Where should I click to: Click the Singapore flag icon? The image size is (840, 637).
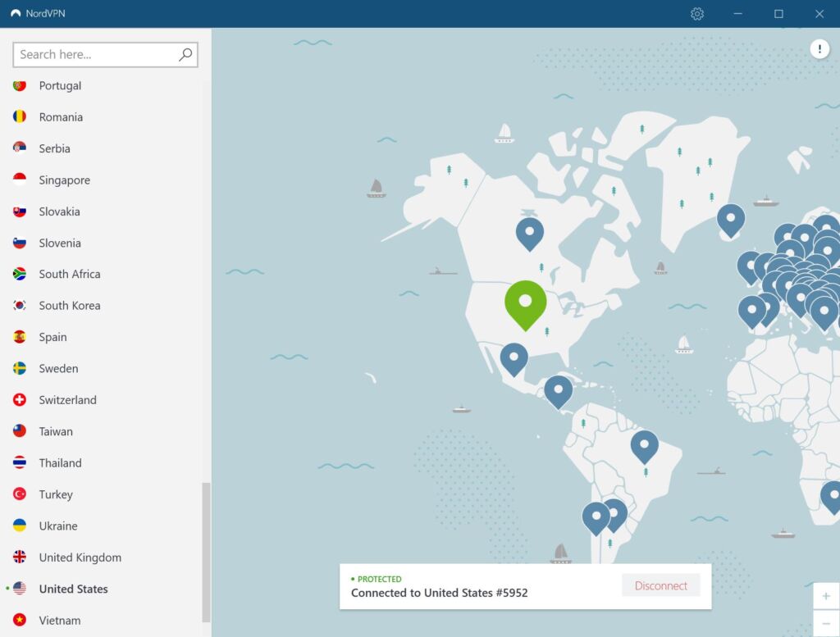(20, 180)
